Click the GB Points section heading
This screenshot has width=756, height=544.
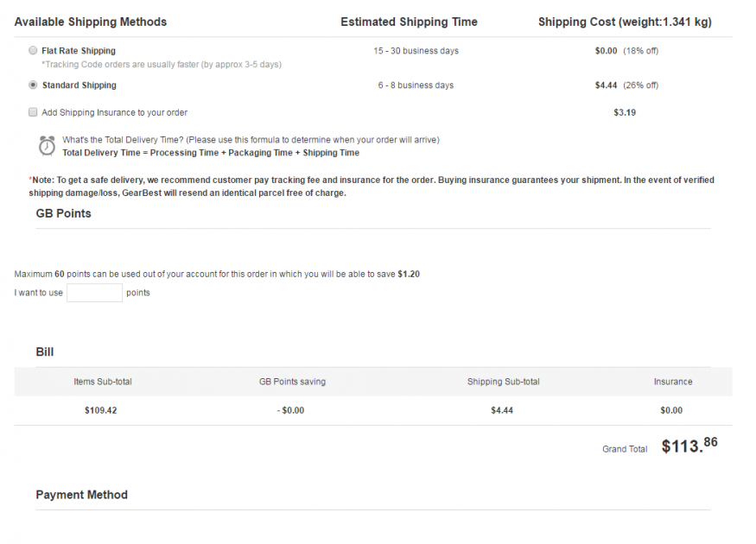pos(64,213)
